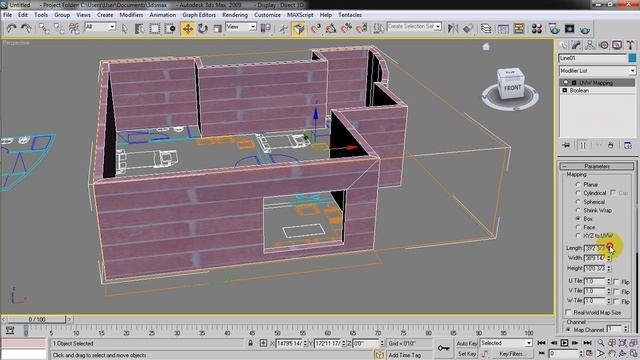
Task: Switch to the Create command panel tab
Action: (x=564, y=45)
